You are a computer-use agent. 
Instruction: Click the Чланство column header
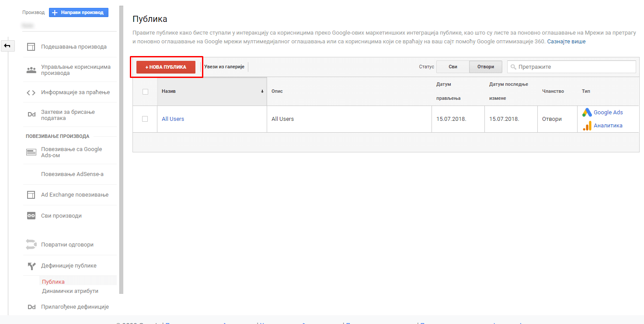tap(553, 92)
